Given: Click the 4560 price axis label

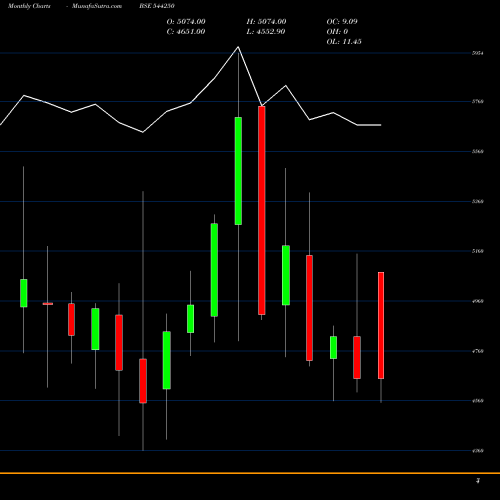Looking at the screenshot, I should (x=478, y=401).
